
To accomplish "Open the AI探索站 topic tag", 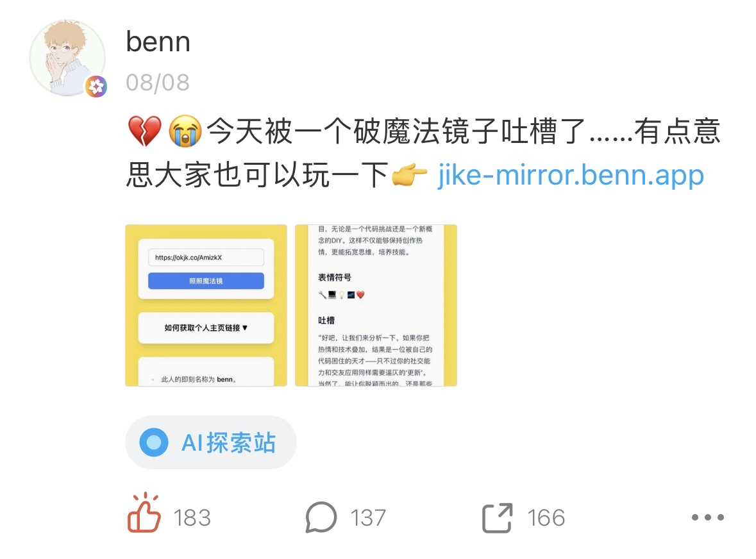I will [x=211, y=442].
